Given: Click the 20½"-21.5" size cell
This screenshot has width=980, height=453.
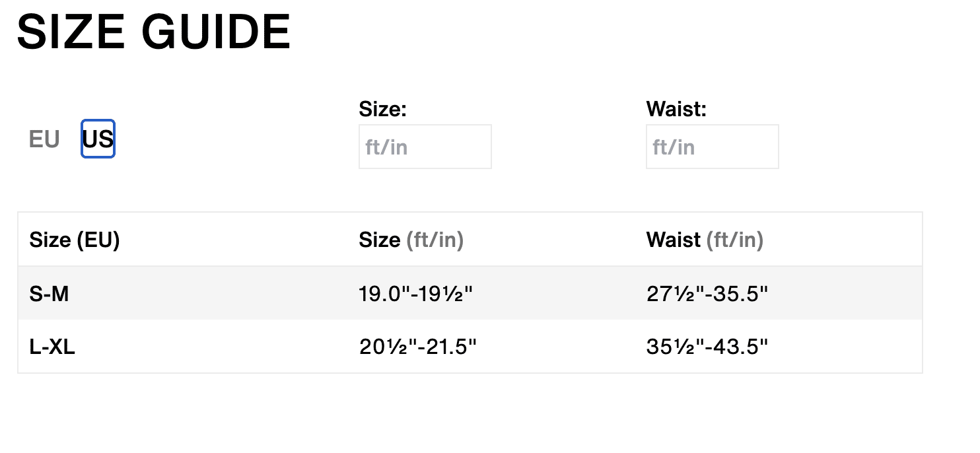Looking at the screenshot, I should coord(417,346).
